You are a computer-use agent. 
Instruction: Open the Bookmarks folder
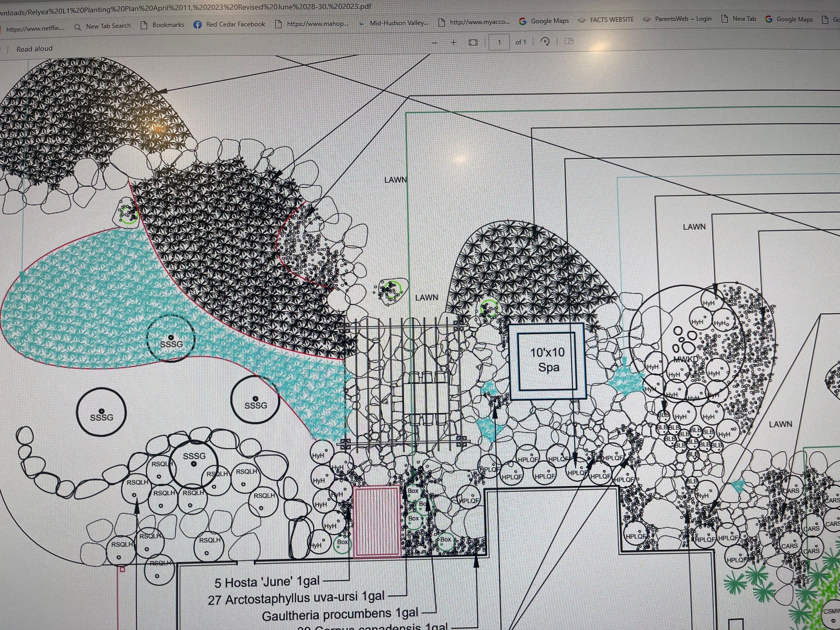click(x=162, y=25)
